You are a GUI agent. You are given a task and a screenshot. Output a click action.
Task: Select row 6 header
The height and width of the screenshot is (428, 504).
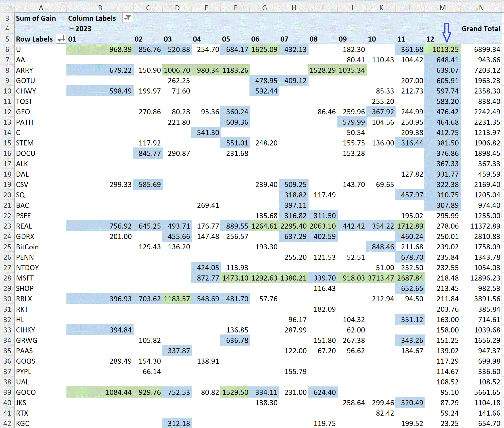tap(7, 49)
